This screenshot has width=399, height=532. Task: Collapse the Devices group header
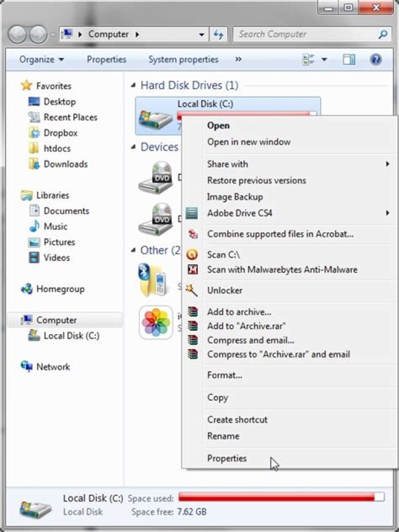pos(134,147)
